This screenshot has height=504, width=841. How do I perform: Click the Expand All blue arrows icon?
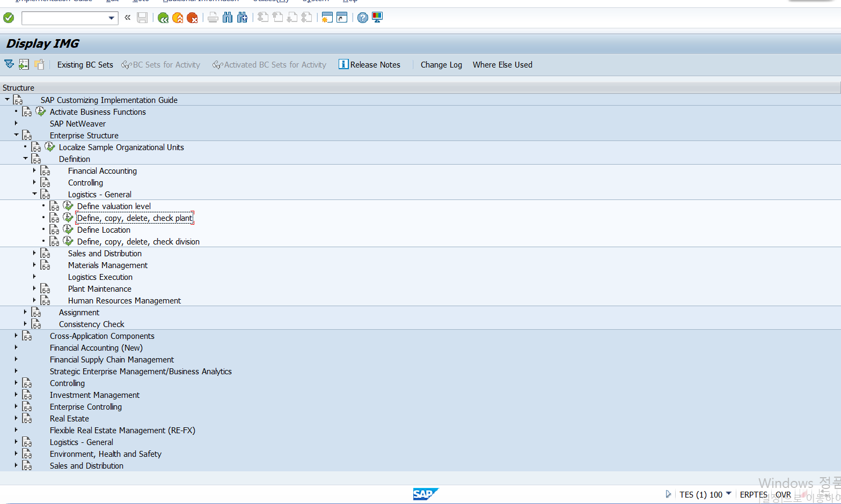click(x=9, y=64)
